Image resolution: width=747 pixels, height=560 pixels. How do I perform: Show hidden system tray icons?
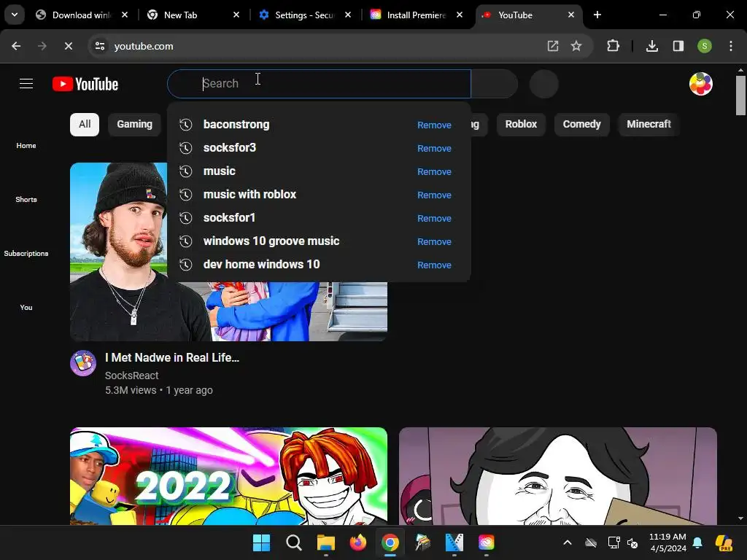click(x=568, y=542)
